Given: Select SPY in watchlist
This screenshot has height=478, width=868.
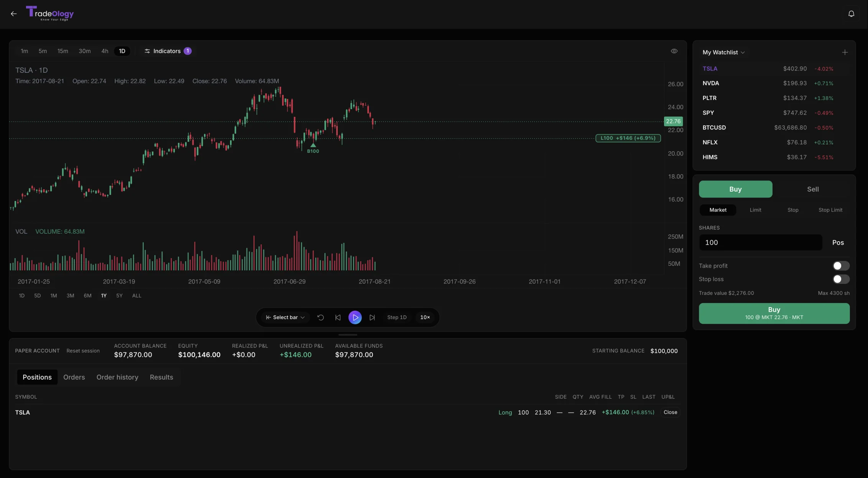Looking at the screenshot, I should point(774,113).
